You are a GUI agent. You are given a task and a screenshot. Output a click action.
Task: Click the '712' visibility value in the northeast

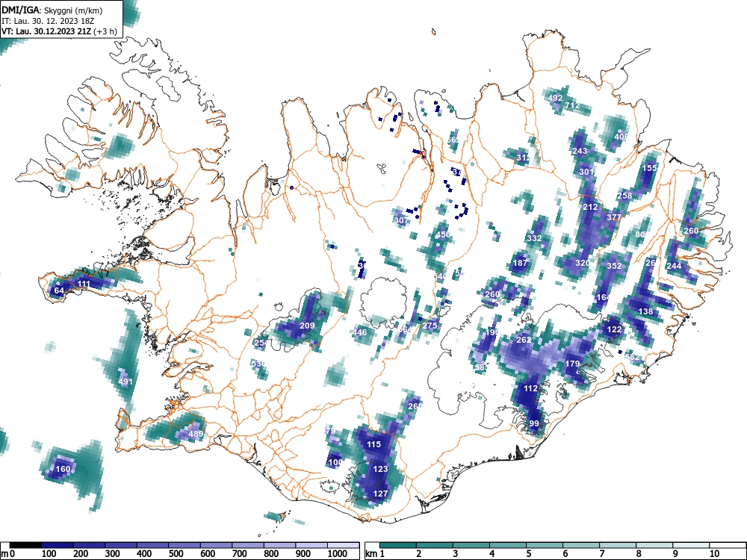pyautogui.click(x=572, y=105)
